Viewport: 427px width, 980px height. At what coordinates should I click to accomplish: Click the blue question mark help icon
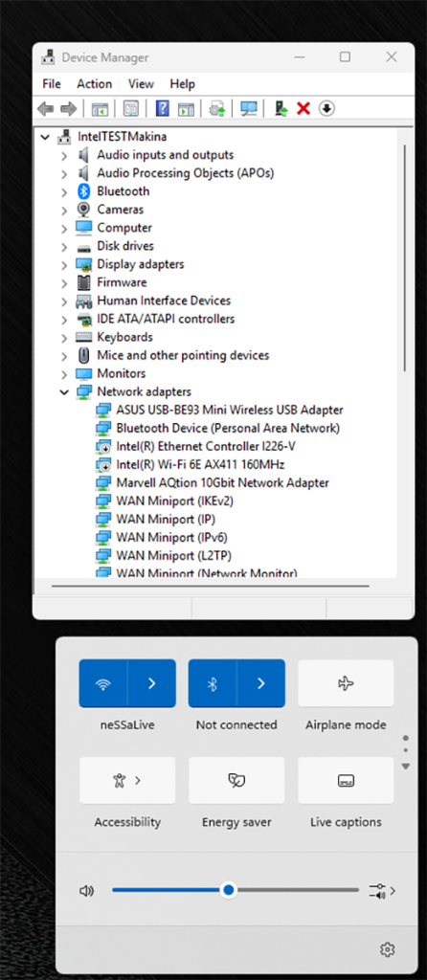[163, 109]
